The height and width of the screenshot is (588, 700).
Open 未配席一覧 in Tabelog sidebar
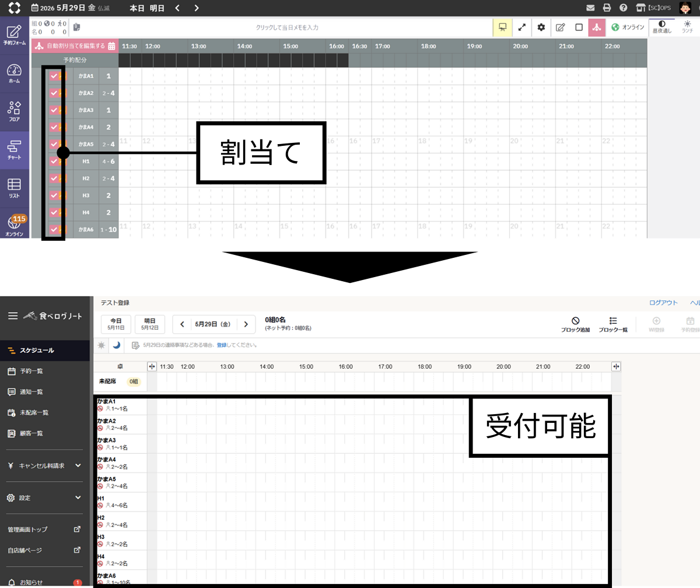pyautogui.click(x=45, y=412)
